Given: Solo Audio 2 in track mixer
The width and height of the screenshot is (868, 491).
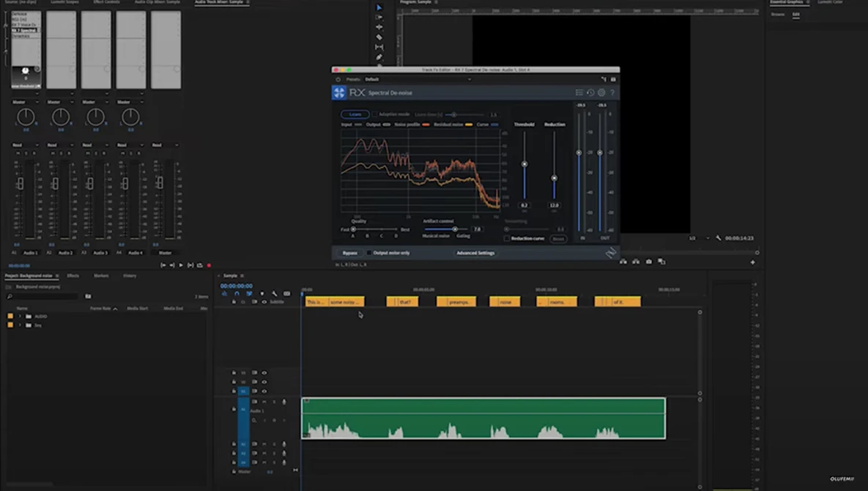Looking at the screenshot, I should click(60, 153).
